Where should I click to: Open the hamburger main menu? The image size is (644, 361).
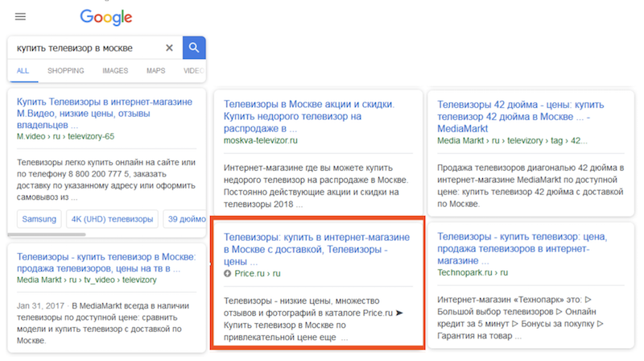[x=20, y=17]
